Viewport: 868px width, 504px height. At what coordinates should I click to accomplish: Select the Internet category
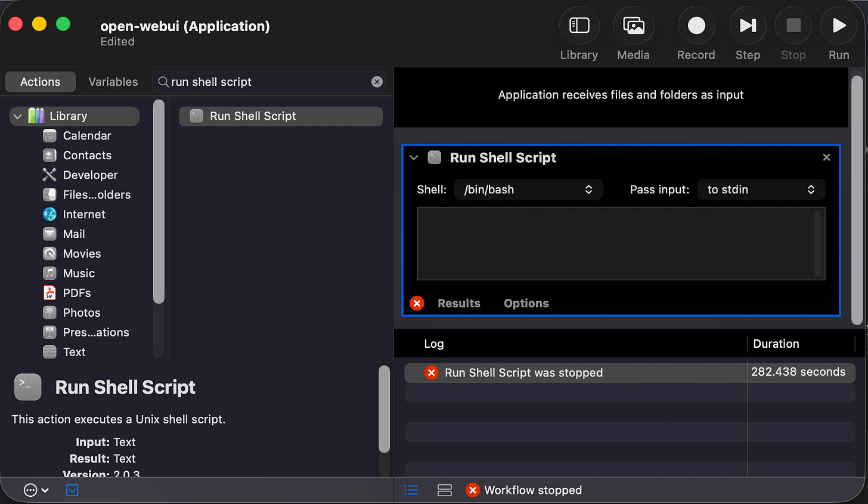tap(84, 215)
